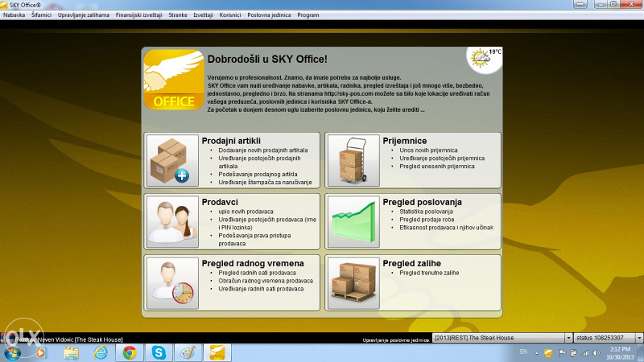The height and width of the screenshot is (362, 644).
Task: Click the Windows Start button
Action: [12, 353]
